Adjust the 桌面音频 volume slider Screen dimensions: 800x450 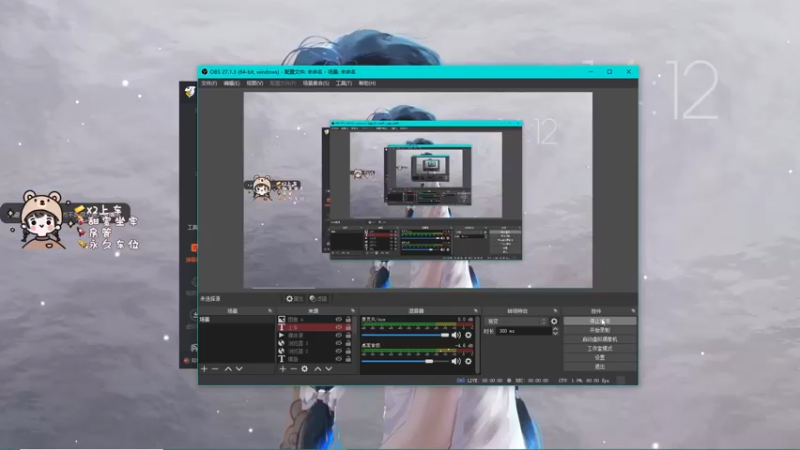405,361
